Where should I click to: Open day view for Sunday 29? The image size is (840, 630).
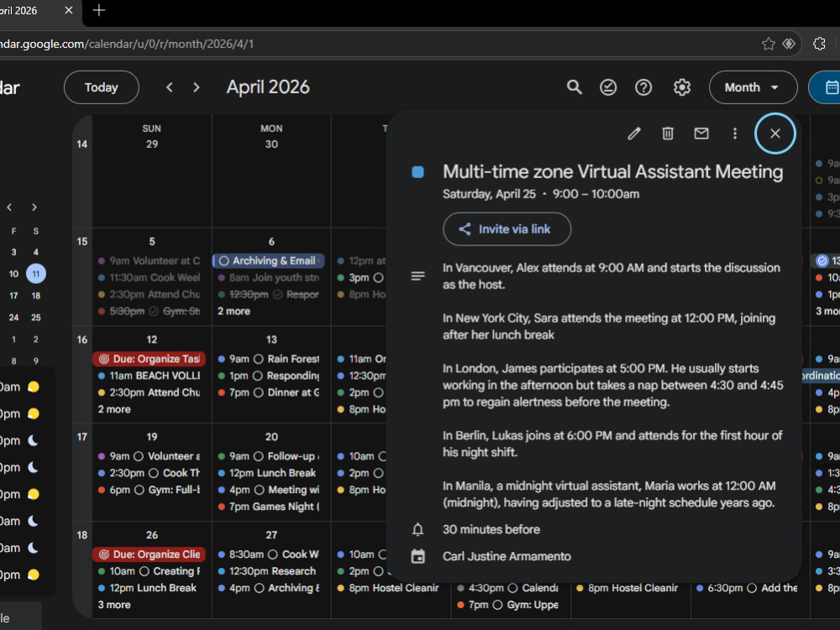pyautogui.click(x=151, y=144)
